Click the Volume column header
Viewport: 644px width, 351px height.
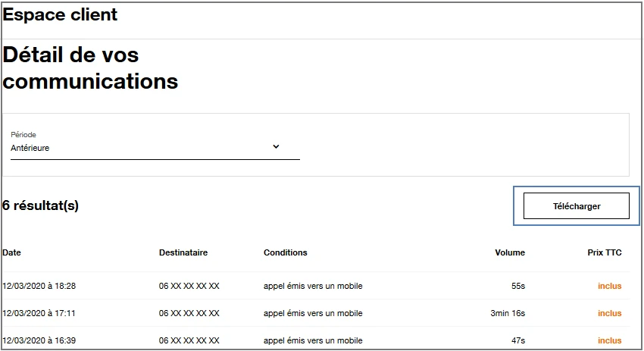pos(510,252)
